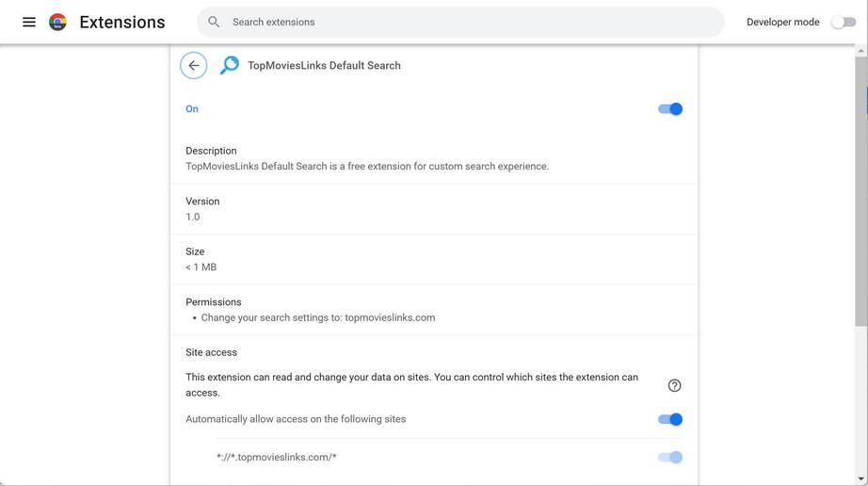Disable automatic access on following sites
Screen dimensions: 868x486
[x=669, y=419]
